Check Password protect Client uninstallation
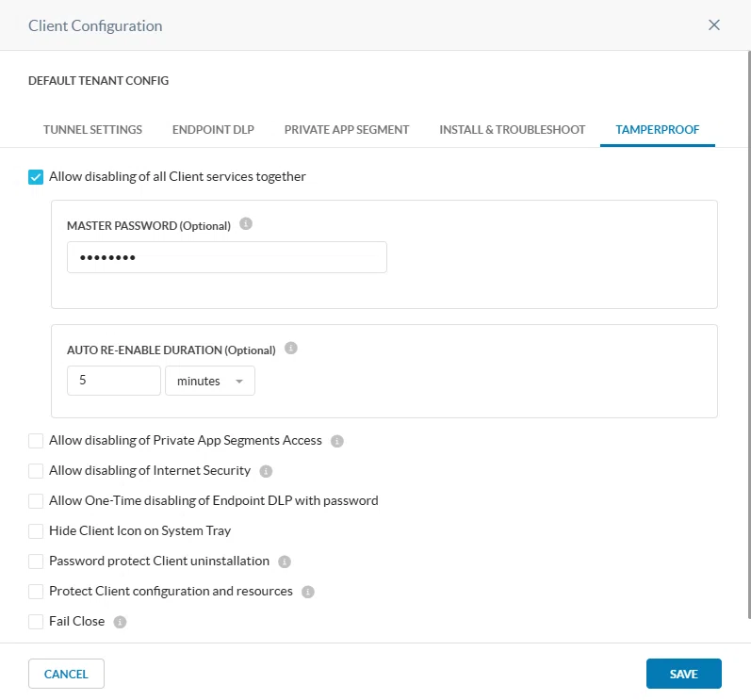The height and width of the screenshot is (700, 751). (36, 562)
